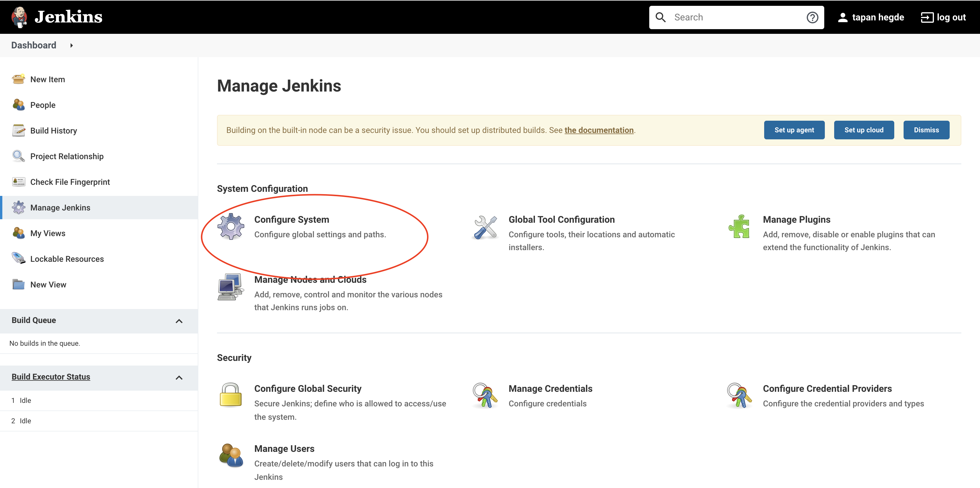This screenshot has height=488, width=980.
Task: Click the Check File Fingerprint icon
Action: tap(18, 182)
